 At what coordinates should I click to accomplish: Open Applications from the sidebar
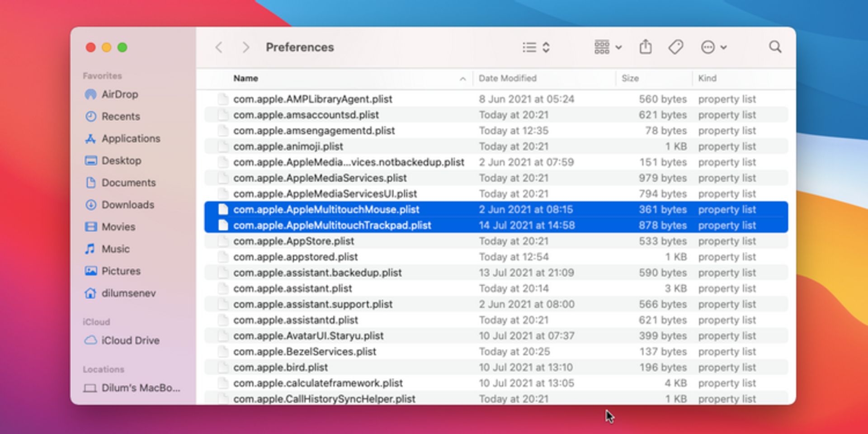pos(131,139)
